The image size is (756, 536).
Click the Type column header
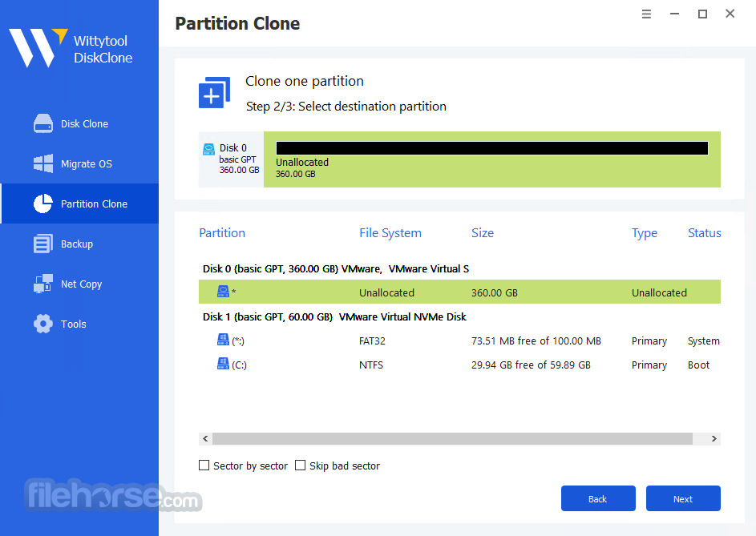click(x=644, y=233)
